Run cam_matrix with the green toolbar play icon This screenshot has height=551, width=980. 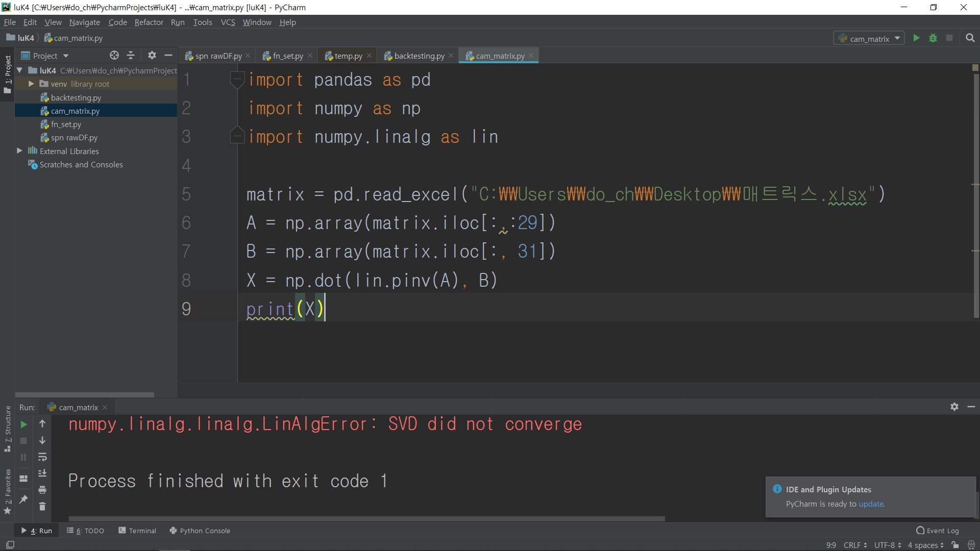point(916,38)
